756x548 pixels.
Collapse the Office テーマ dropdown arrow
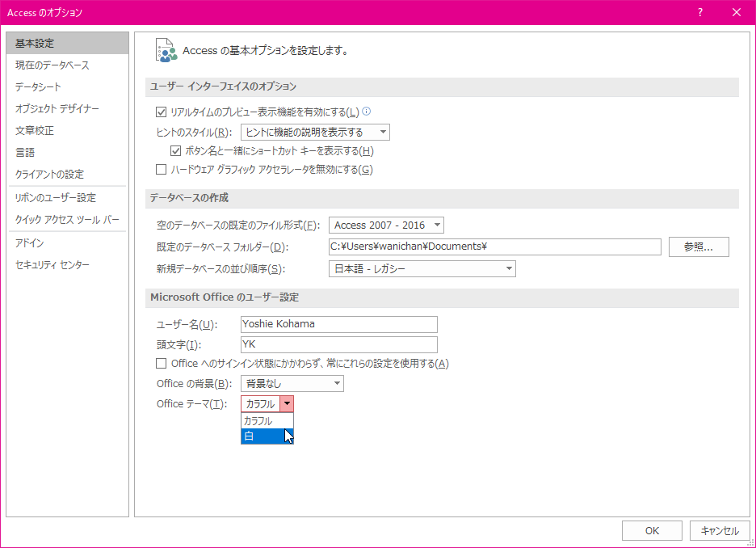click(287, 404)
